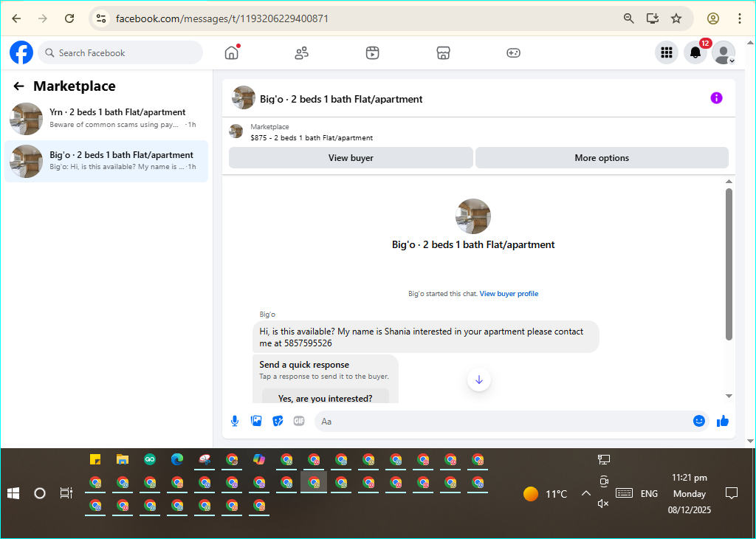Open the Facebook Home tab

(x=232, y=52)
